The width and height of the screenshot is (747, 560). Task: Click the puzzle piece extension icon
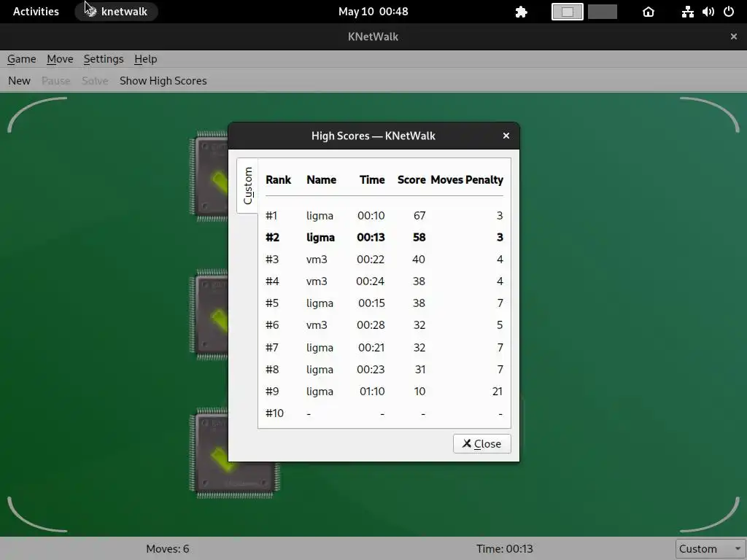[x=521, y=12]
